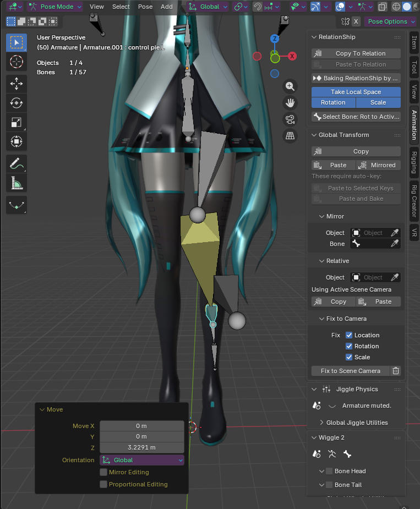Toggle Scale under Take Local Space
Viewport: 420px width, 509px height.
click(378, 102)
